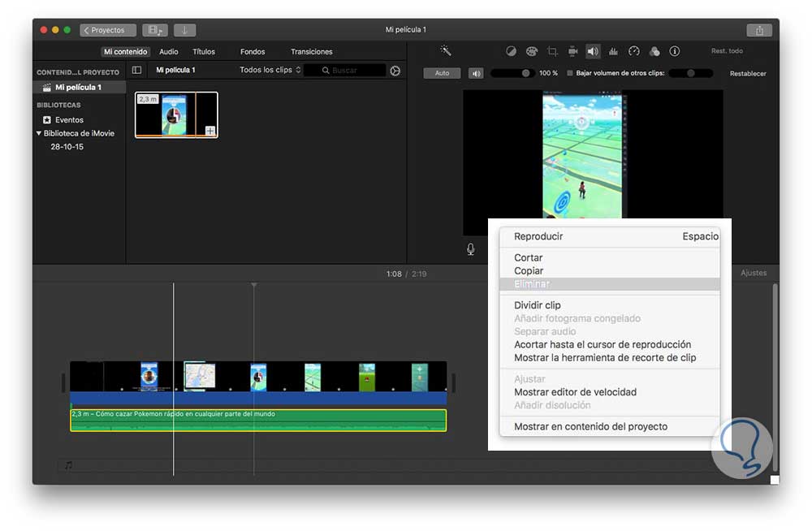Click the voiceover microphone icon
This screenshot has height=531, width=812.
tap(470, 249)
